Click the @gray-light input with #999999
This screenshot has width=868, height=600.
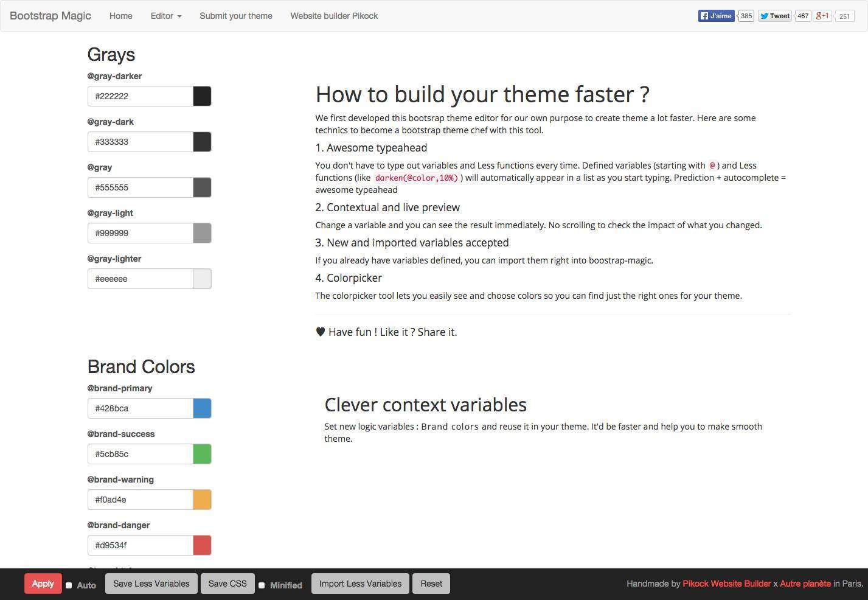click(141, 233)
